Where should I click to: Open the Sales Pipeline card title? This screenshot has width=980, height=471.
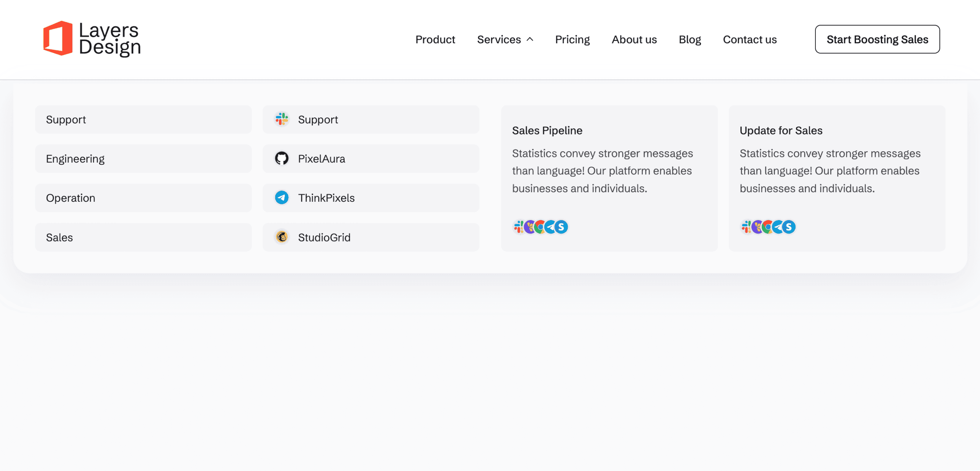pos(547,131)
